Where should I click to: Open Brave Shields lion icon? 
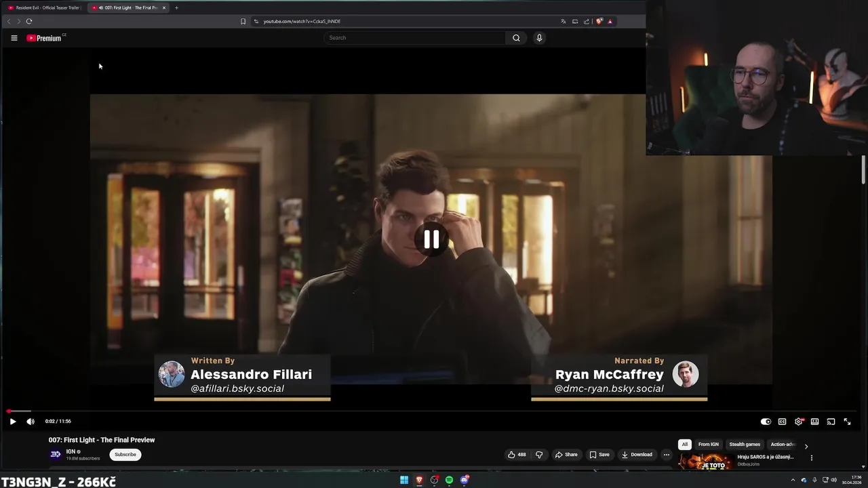click(x=599, y=21)
